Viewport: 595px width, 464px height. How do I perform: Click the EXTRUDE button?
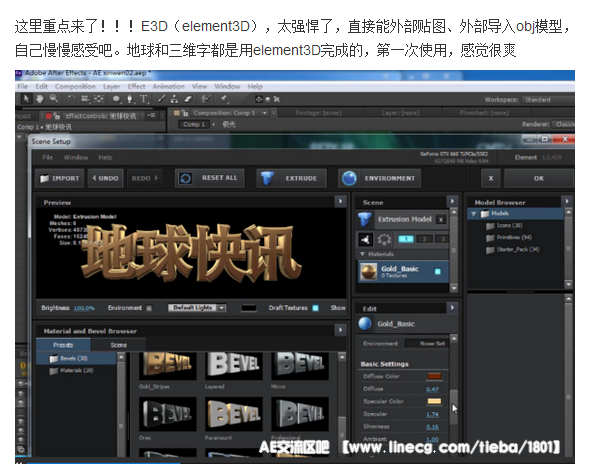click(x=291, y=178)
